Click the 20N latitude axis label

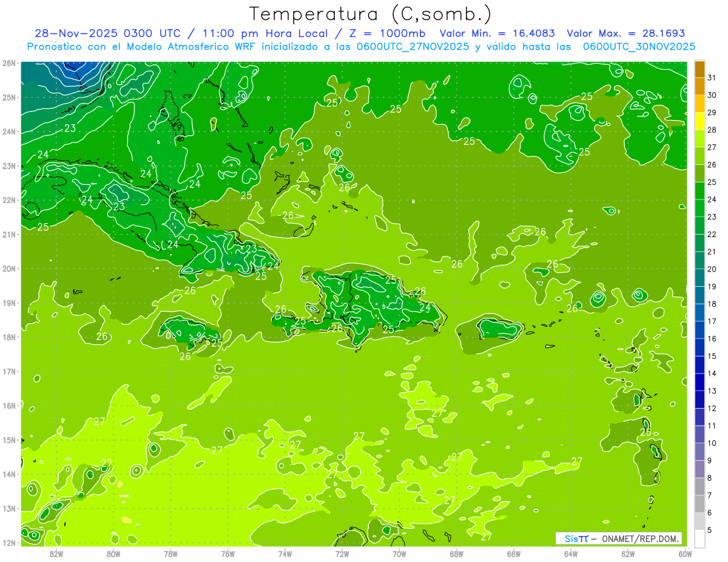point(10,269)
